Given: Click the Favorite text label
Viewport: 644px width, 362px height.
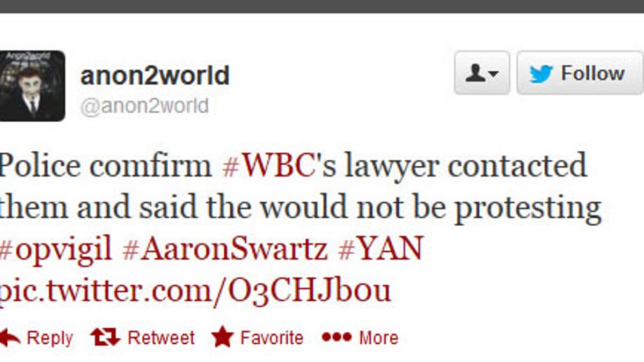Looking at the screenshot, I should point(272,337).
